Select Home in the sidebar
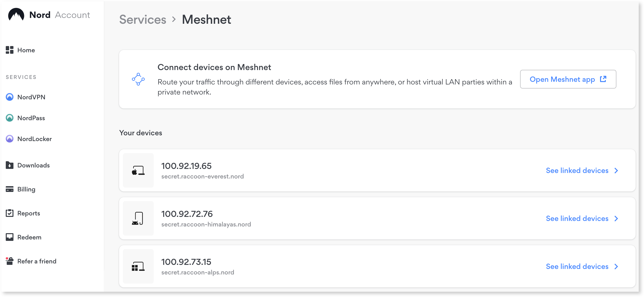Screen dimensions: 644x297 26,50
